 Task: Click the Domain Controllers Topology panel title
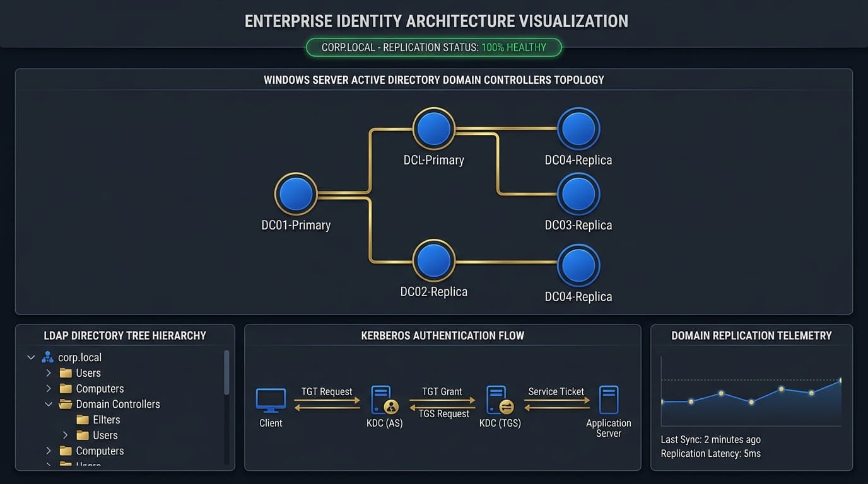tap(434, 80)
